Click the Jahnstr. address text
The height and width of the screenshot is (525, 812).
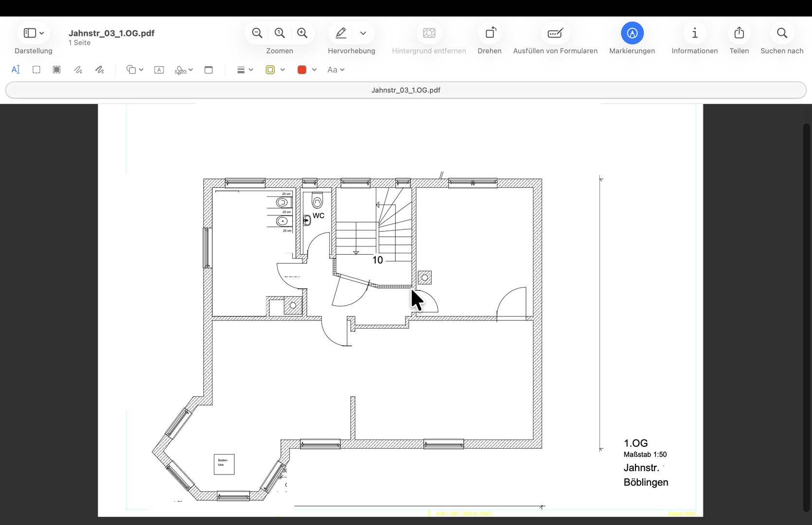pos(641,468)
